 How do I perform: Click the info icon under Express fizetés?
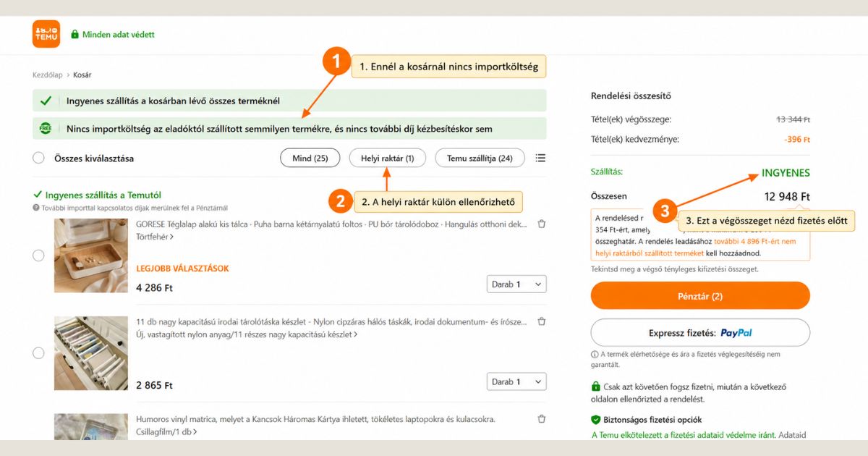(595, 355)
